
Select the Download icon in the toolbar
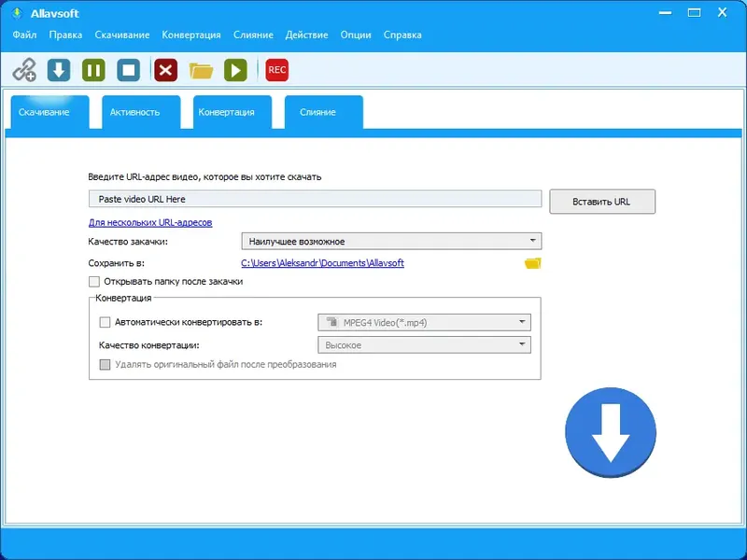pyautogui.click(x=56, y=69)
